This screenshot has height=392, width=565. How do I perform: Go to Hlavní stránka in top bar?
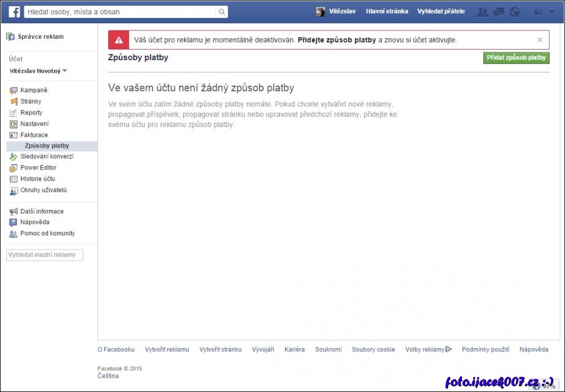pyautogui.click(x=386, y=11)
